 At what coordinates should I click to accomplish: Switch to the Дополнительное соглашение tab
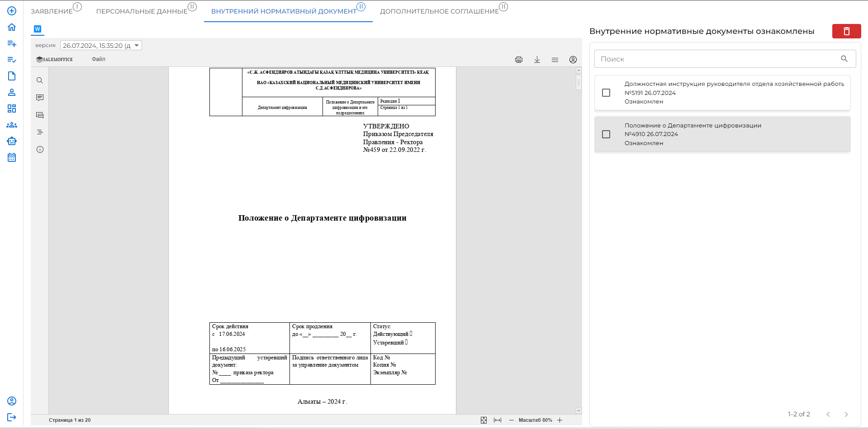click(x=439, y=11)
